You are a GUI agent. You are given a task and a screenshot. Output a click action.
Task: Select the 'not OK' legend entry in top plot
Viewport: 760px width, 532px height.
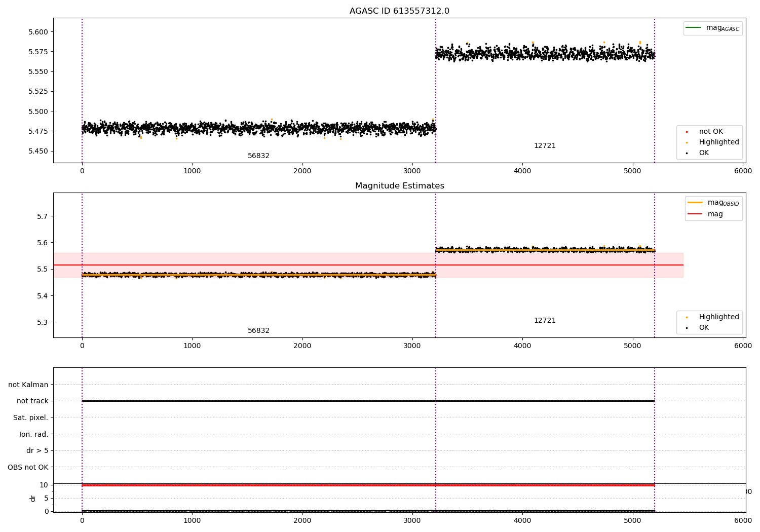[x=711, y=131]
